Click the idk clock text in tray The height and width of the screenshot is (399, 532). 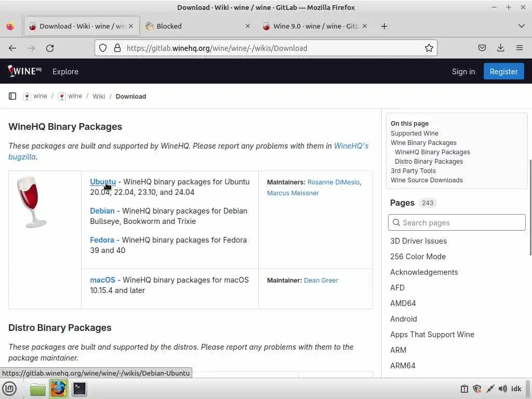coord(516,389)
